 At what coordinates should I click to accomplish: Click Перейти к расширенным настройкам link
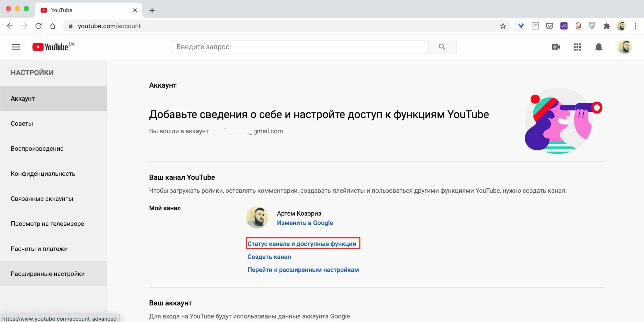coord(303,270)
